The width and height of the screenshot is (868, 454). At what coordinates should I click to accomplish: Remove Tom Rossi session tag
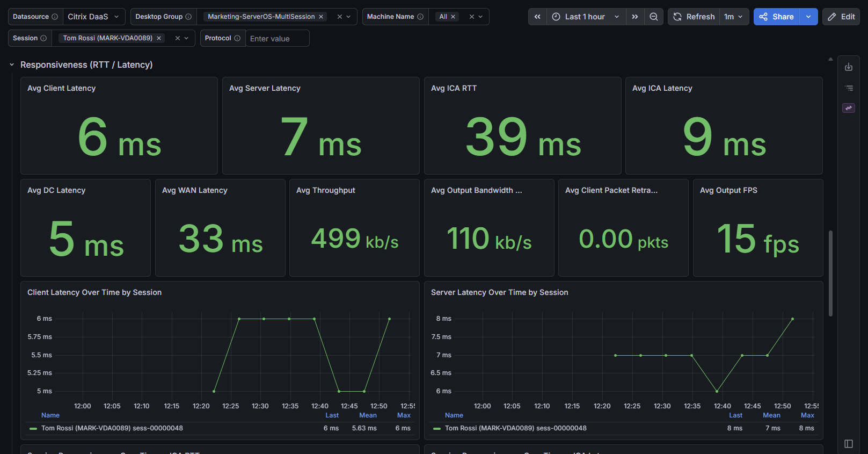click(x=159, y=38)
